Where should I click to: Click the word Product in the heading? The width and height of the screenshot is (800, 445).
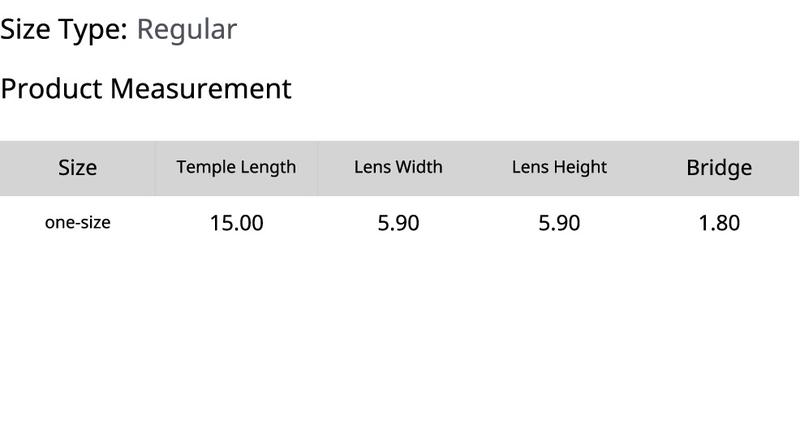(51, 88)
